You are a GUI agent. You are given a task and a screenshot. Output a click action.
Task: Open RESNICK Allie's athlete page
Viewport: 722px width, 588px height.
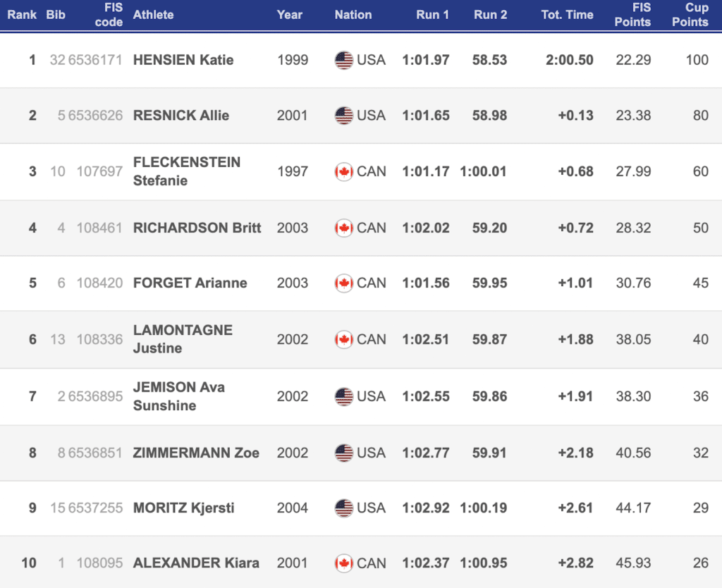[x=181, y=115]
